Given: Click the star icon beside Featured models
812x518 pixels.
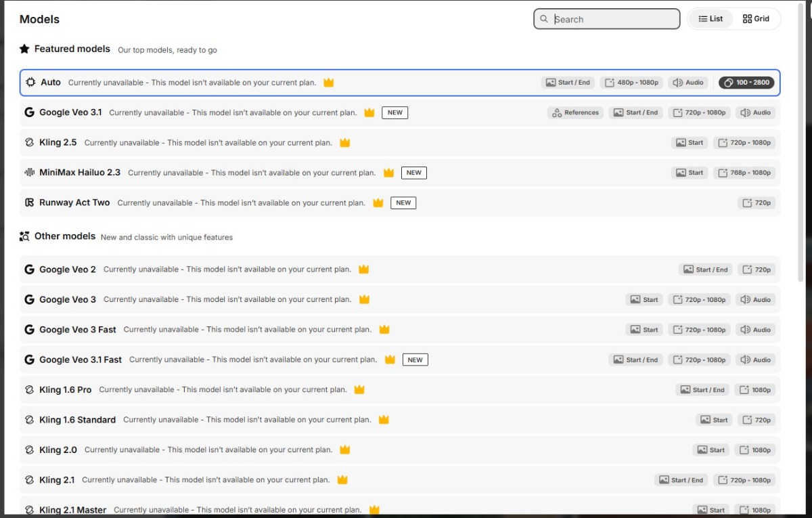Looking at the screenshot, I should [24, 49].
